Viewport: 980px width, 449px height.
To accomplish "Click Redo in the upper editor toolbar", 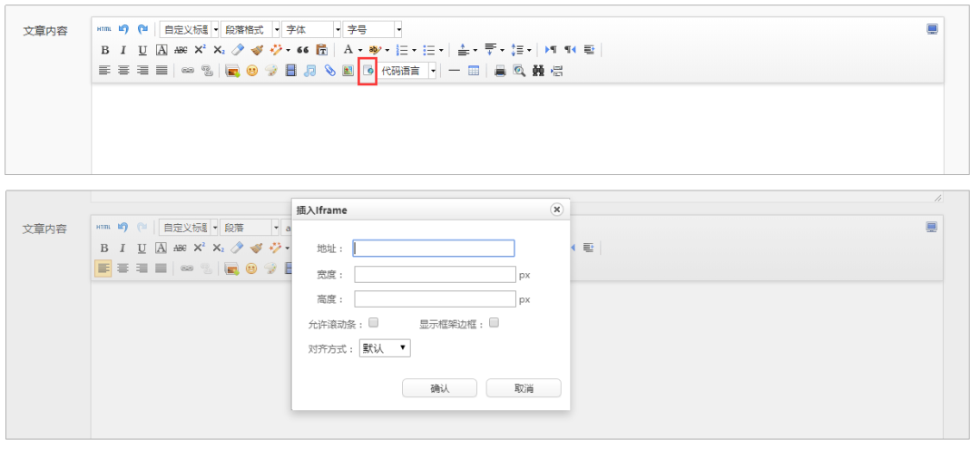I will (142, 29).
